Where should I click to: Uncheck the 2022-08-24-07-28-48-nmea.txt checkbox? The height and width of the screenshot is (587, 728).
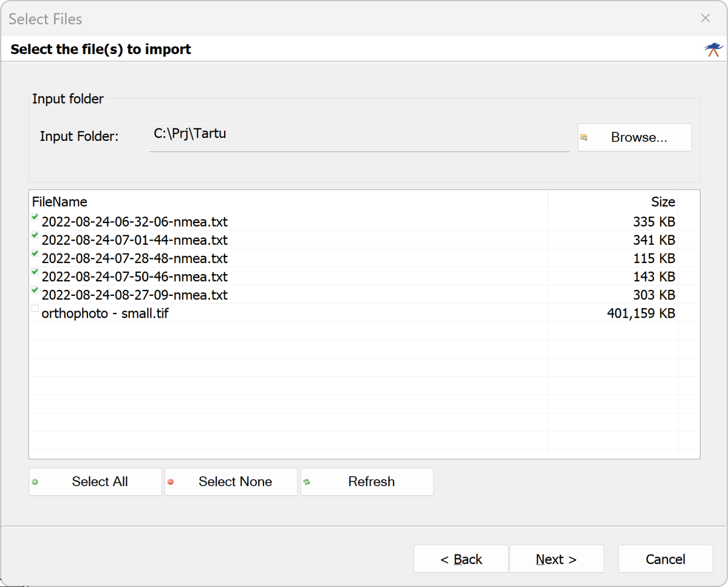click(35, 254)
